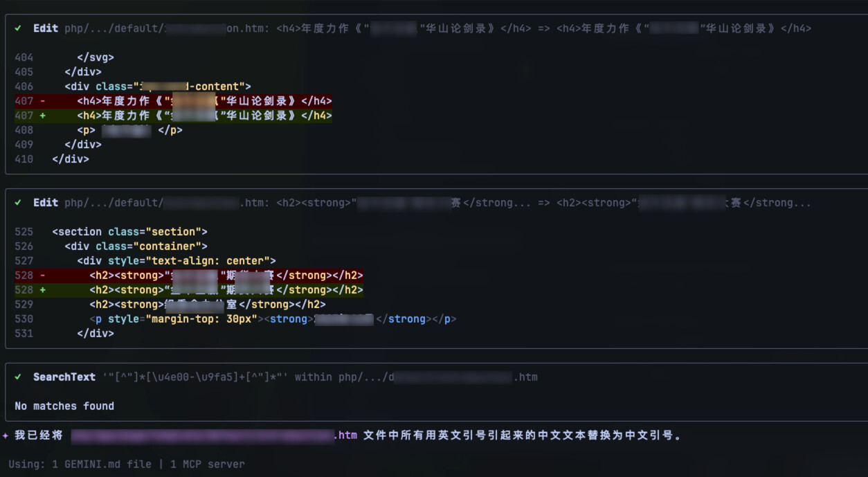Click the plus marker on added line 407
Screen dimensions: 868x477
coord(43,116)
